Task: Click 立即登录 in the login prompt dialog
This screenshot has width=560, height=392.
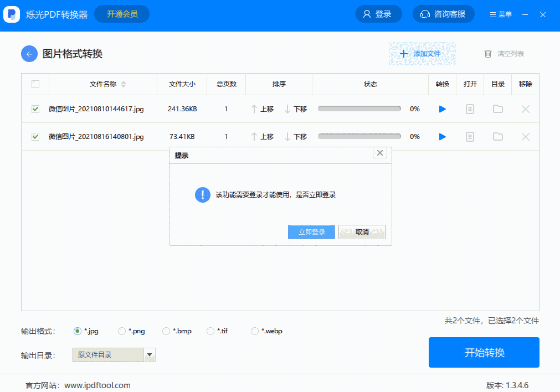Action: point(311,231)
